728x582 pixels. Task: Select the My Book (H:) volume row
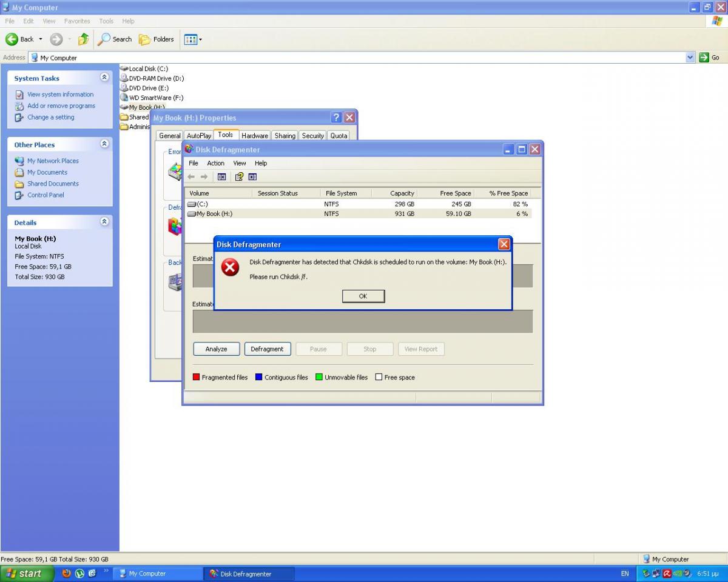[358, 214]
